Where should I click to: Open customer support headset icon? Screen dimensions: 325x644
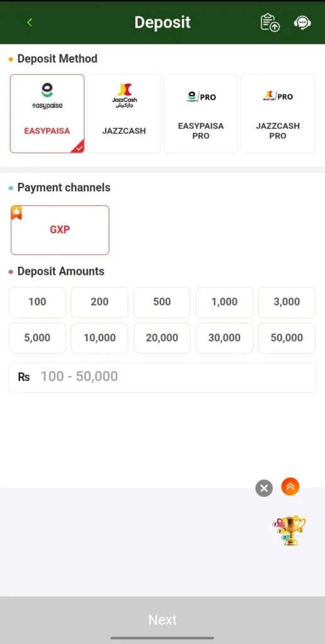coord(302,23)
